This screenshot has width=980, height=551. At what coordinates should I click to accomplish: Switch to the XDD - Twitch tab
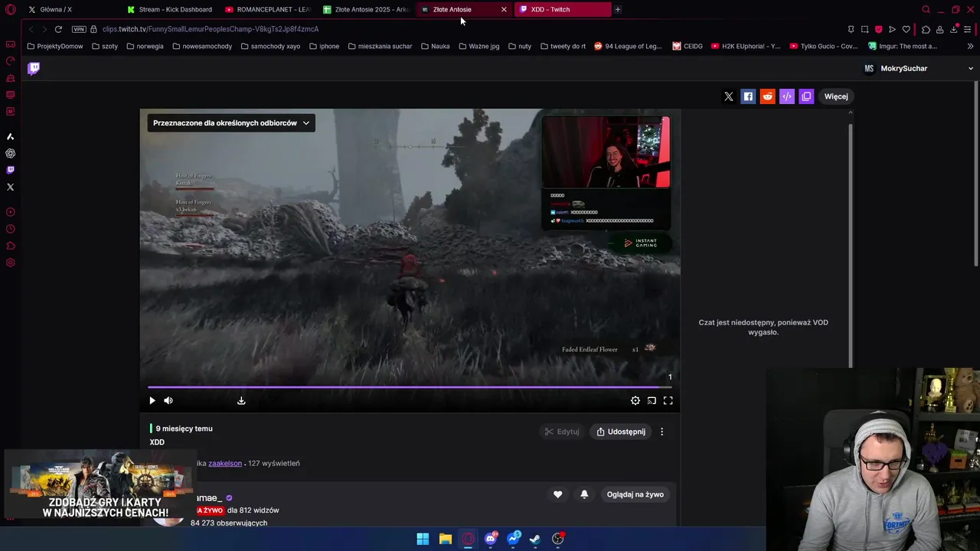click(x=562, y=9)
